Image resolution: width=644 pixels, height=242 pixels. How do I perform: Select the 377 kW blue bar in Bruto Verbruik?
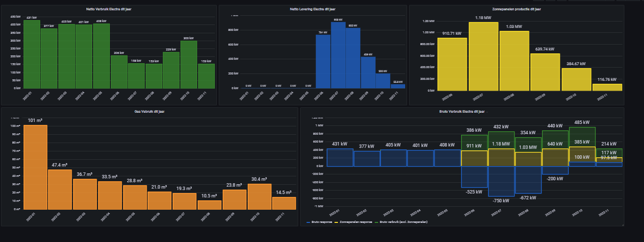(x=366, y=159)
